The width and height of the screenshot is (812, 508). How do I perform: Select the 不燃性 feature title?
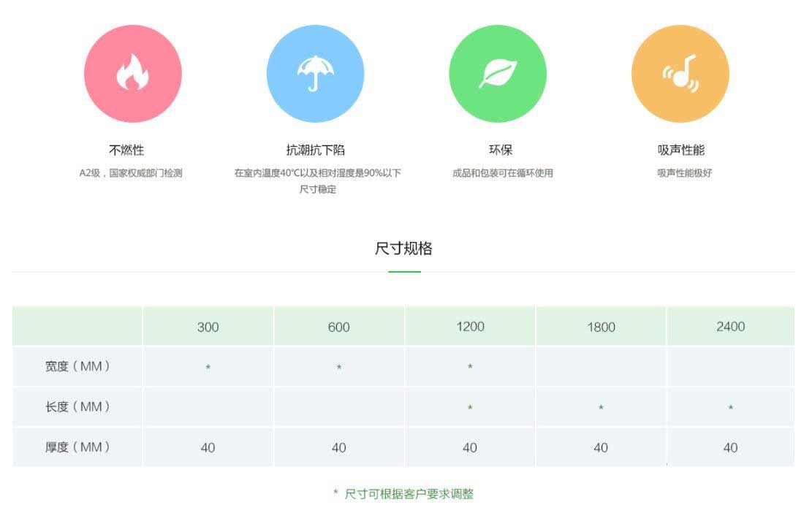click(x=126, y=150)
